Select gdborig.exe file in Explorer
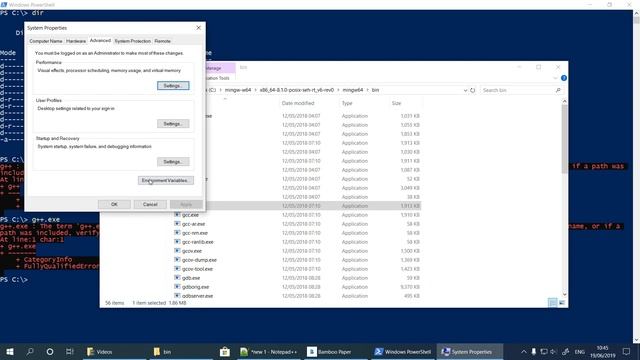Image resolution: width=640 pixels, height=360 pixels. (196, 287)
